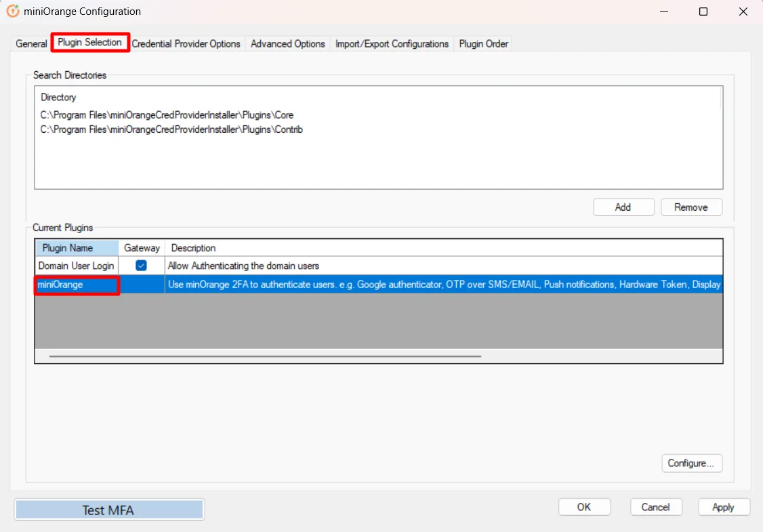Switch to the Plugin Order tab
Screen dimensions: 763x532
point(482,43)
